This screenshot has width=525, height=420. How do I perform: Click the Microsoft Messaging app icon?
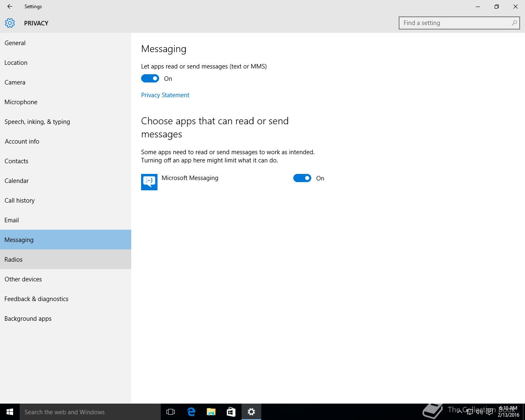tap(149, 182)
